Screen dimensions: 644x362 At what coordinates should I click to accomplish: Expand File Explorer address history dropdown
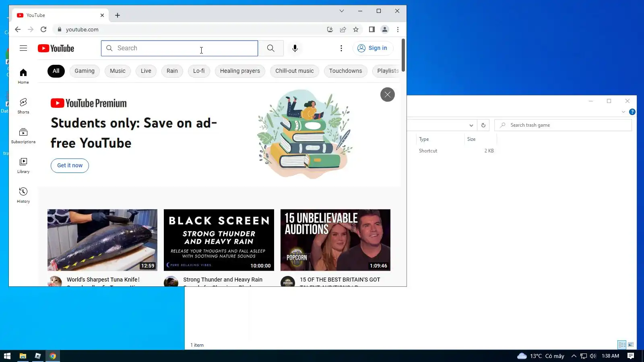click(x=471, y=125)
